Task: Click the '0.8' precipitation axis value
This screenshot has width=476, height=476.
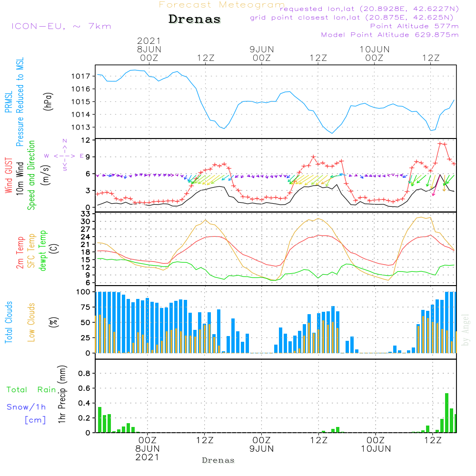Action: point(84,373)
